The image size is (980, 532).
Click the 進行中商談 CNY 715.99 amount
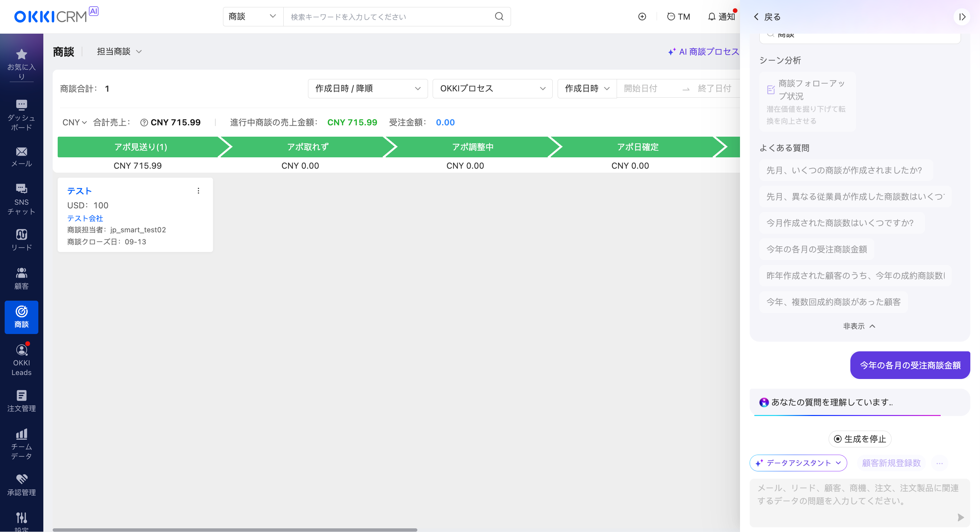[352, 123]
